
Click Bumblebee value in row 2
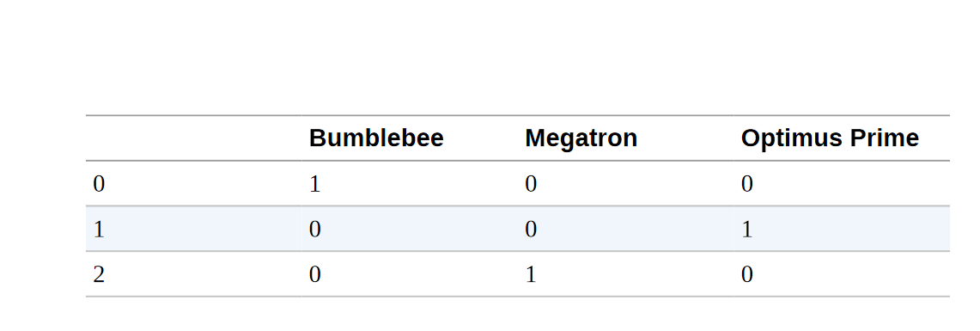tap(315, 274)
